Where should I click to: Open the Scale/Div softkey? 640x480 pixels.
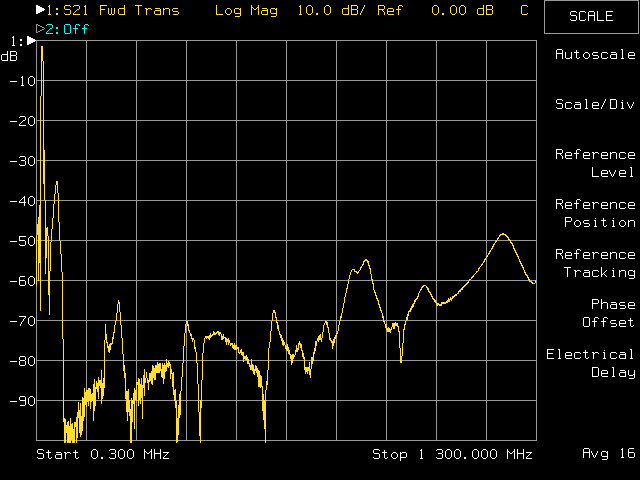tap(595, 104)
